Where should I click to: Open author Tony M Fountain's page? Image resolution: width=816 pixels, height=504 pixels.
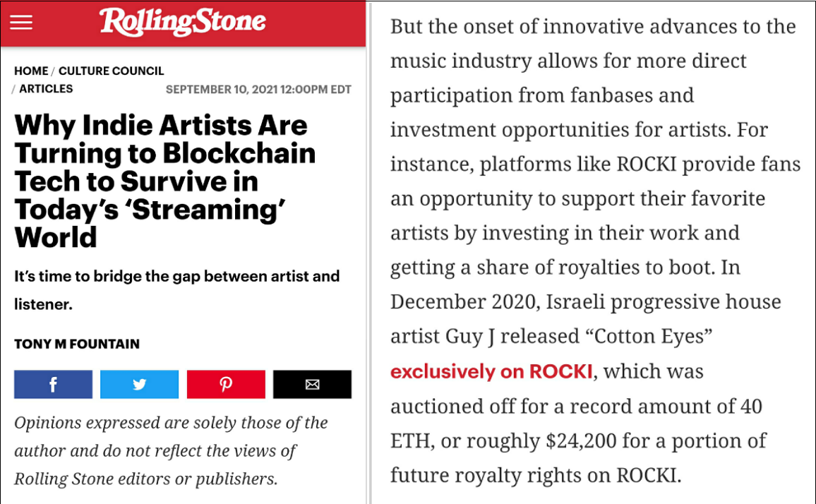click(x=77, y=344)
